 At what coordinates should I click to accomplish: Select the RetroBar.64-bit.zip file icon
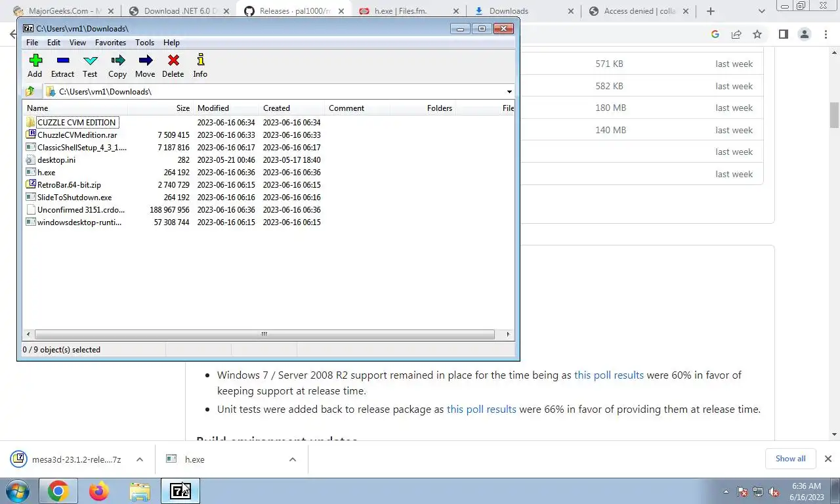(x=31, y=184)
